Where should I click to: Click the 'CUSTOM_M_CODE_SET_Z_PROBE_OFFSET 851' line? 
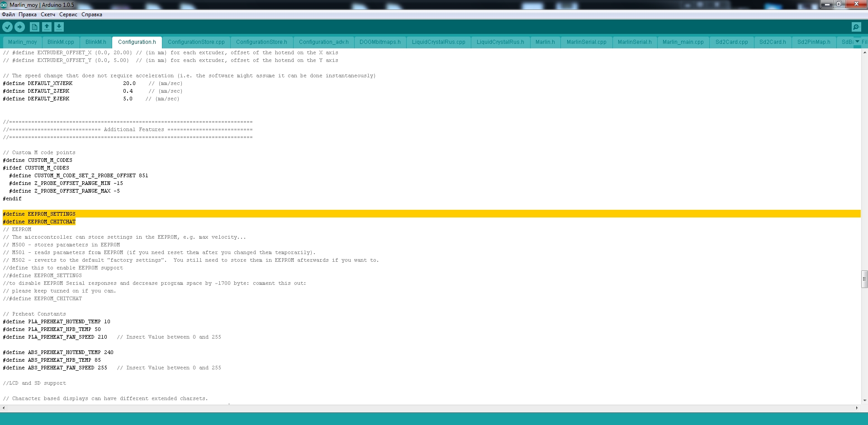(79, 175)
